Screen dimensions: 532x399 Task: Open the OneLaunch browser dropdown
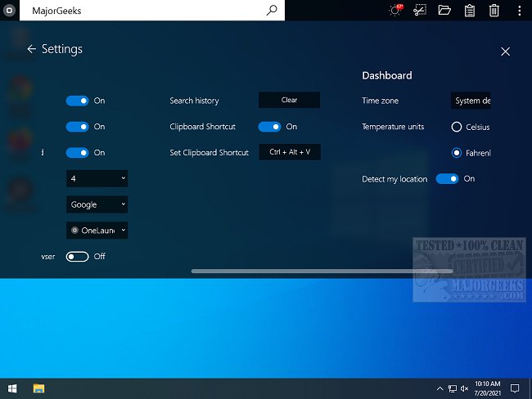pyautogui.click(x=97, y=231)
